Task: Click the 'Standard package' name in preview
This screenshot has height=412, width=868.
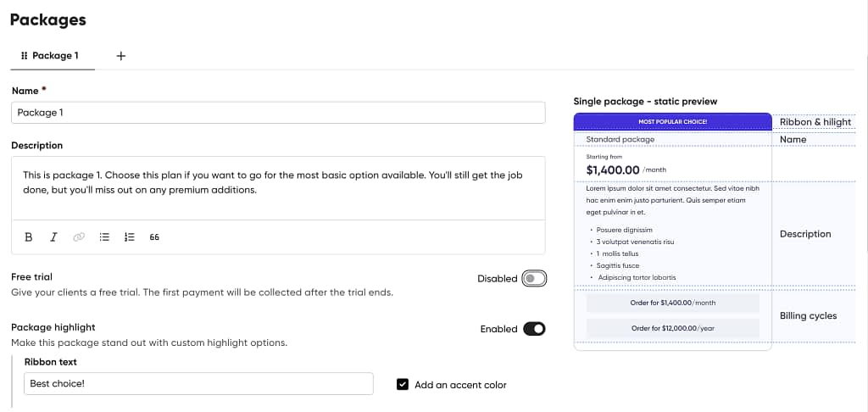Action: coord(620,140)
